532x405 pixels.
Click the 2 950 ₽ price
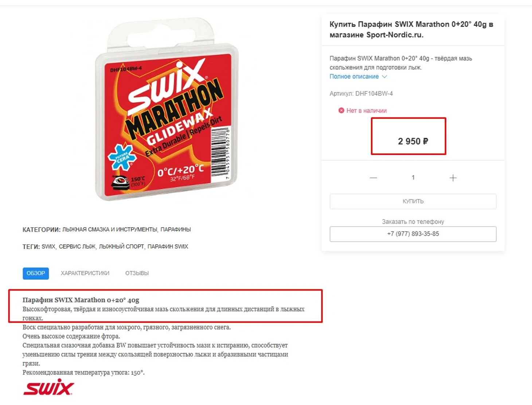click(x=413, y=141)
